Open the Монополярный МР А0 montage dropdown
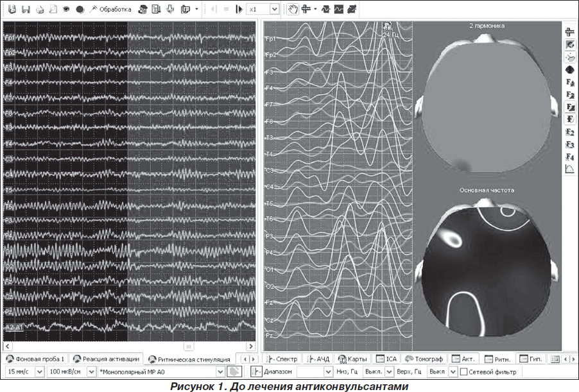The height and width of the screenshot is (392, 579). 220,372
